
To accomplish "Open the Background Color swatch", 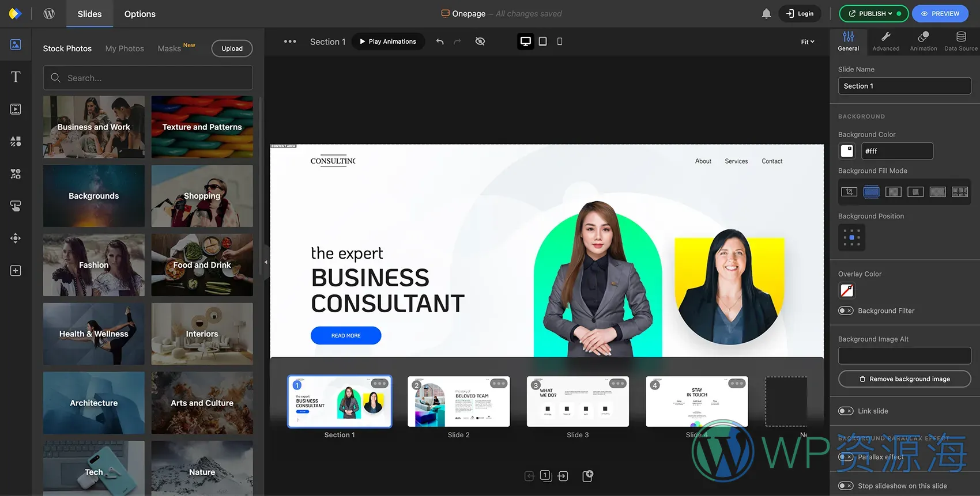I will point(847,151).
